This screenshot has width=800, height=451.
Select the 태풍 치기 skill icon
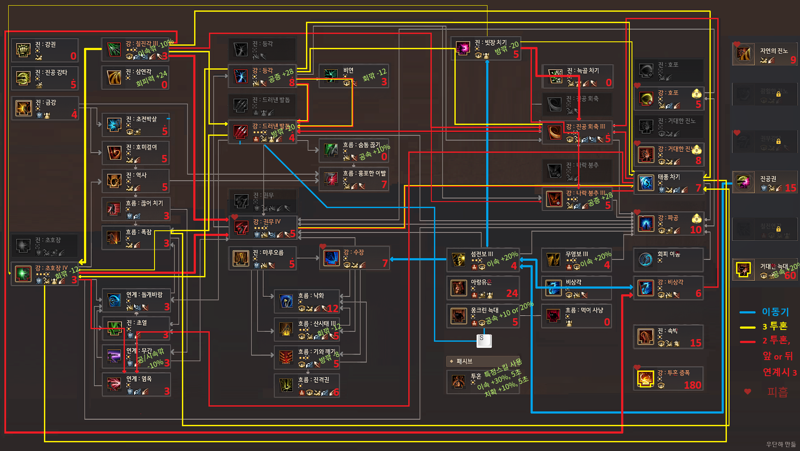tap(646, 183)
